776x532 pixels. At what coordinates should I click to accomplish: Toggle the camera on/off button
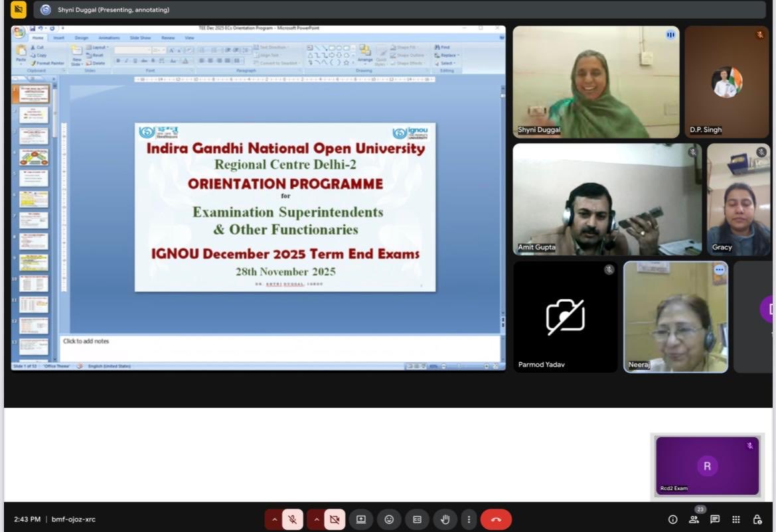pyautogui.click(x=335, y=519)
